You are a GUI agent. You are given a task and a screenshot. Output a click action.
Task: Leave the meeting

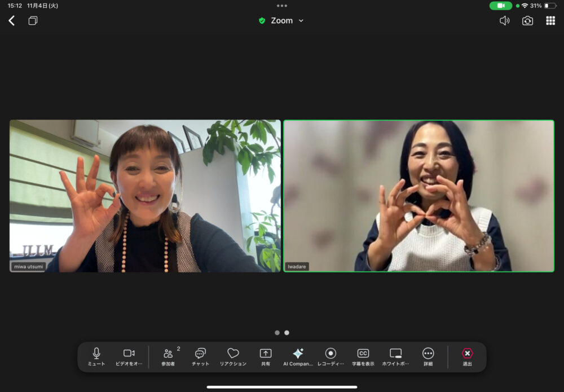pyautogui.click(x=467, y=356)
